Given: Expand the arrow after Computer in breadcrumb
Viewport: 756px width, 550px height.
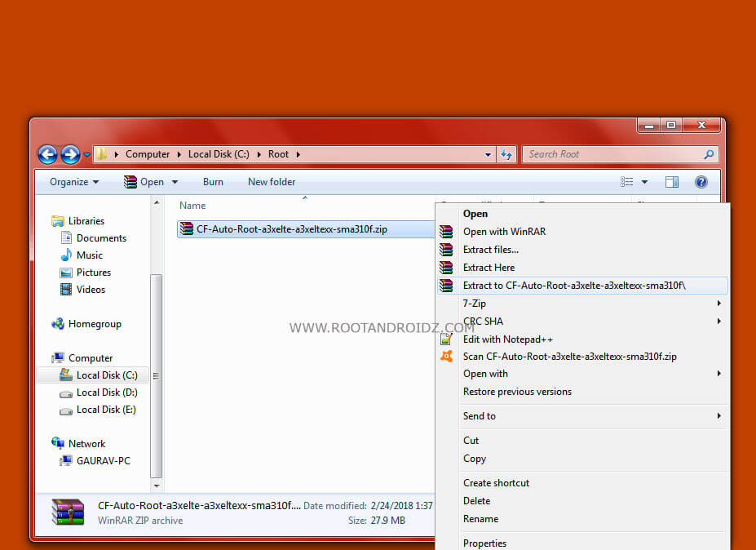Looking at the screenshot, I should point(179,154).
